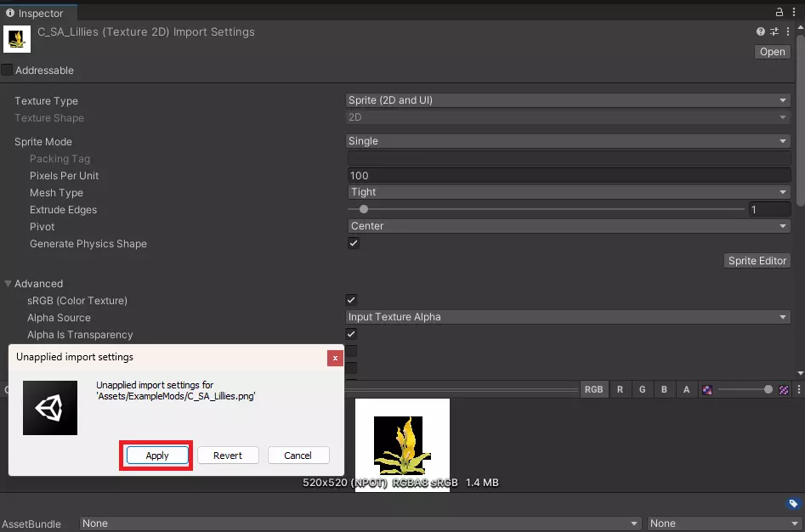
Task: Click the Pixels Per Unit field
Action: point(569,175)
